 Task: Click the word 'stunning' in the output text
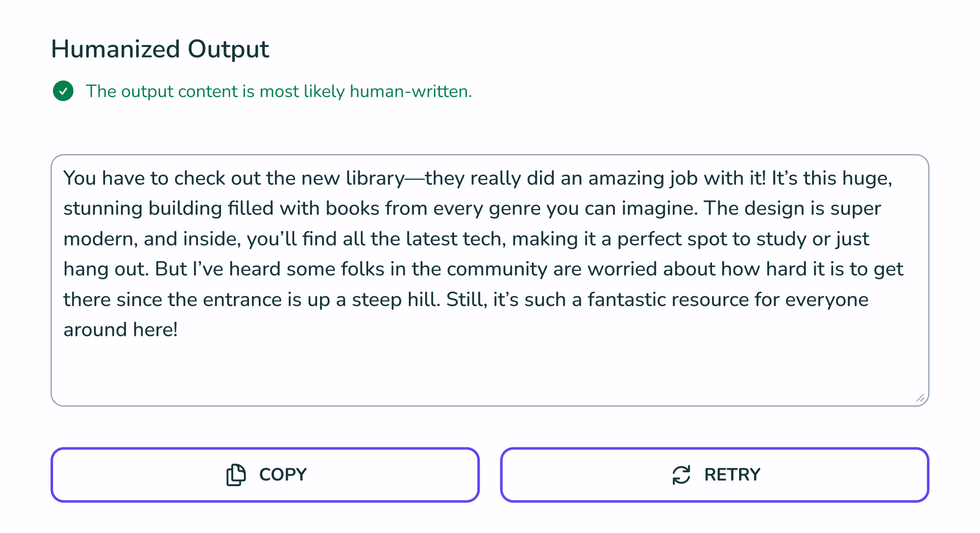point(103,209)
